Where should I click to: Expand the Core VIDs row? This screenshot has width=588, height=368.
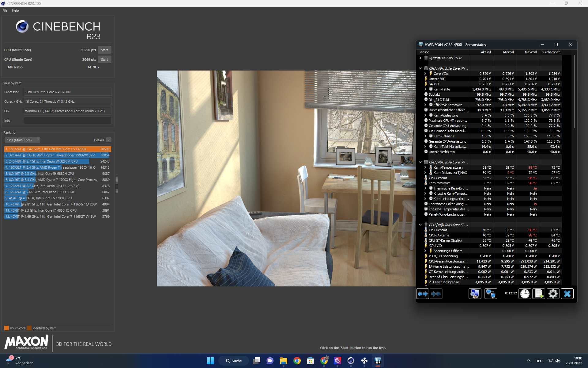click(425, 74)
